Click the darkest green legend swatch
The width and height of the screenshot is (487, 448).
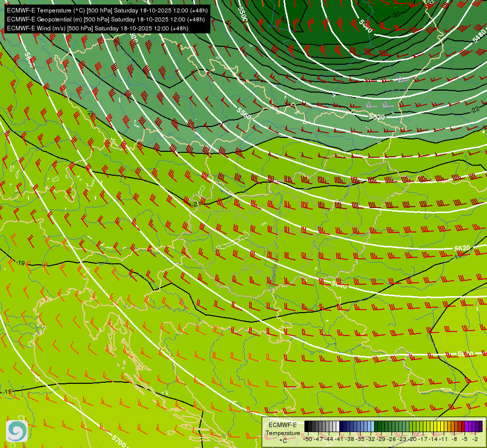click(x=376, y=426)
